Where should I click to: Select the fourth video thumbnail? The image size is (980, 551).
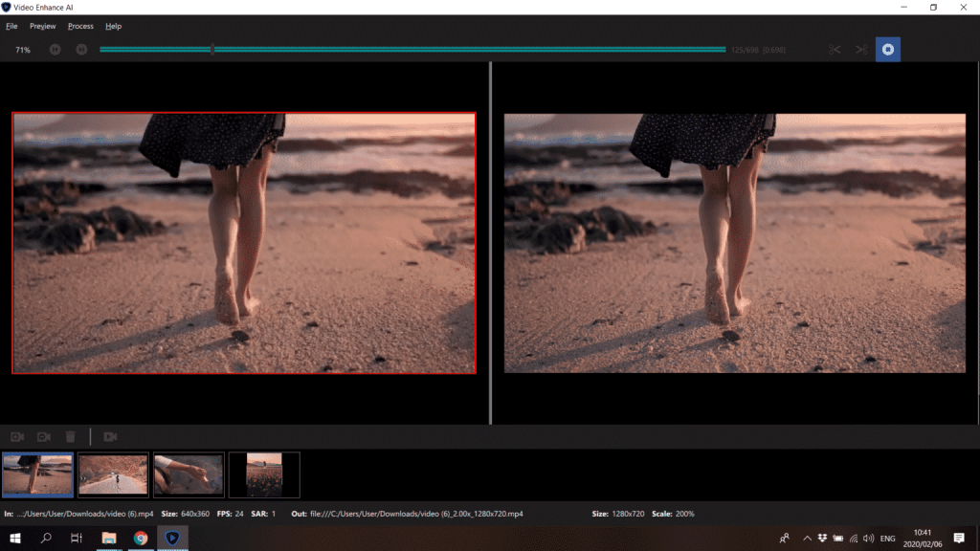coord(264,474)
